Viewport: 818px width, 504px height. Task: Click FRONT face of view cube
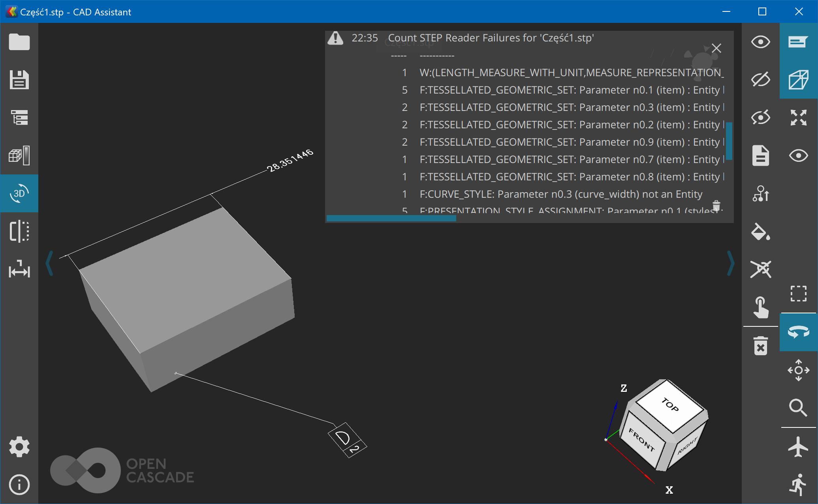[x=642, y=440]
